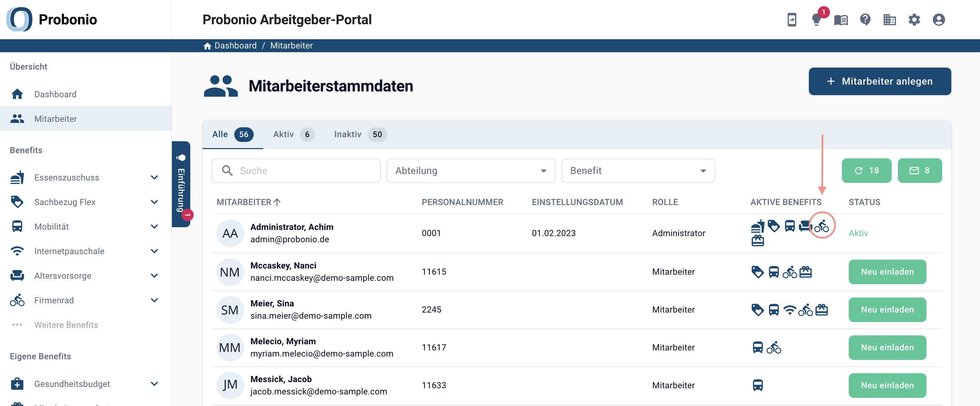Click the price tag icon in Achim's benefits
This screenshot has width=980, height=406.
coord(773,226)
